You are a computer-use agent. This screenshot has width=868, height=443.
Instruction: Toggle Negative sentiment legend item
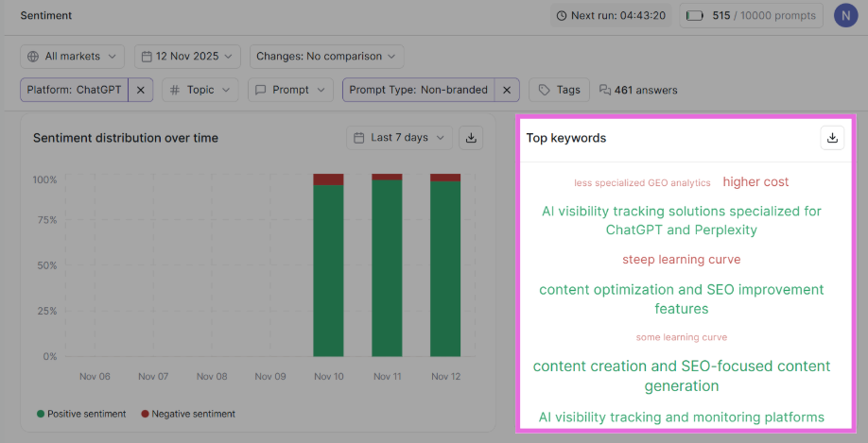click(188, 414)
